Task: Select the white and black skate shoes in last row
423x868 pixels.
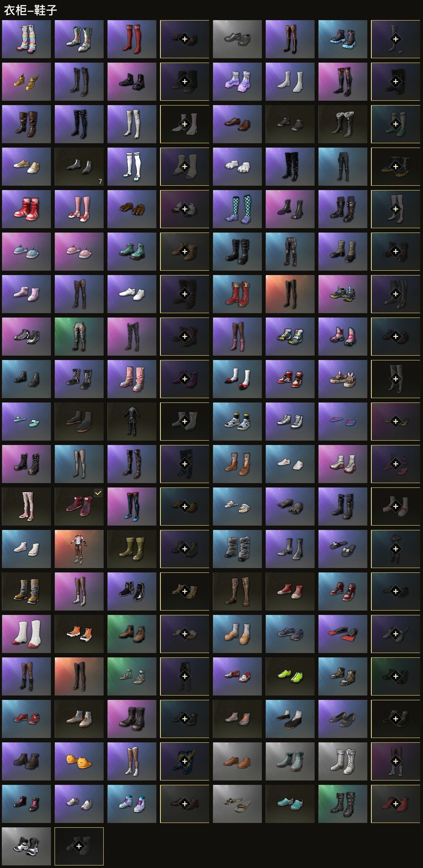Action: coord(26,846)
